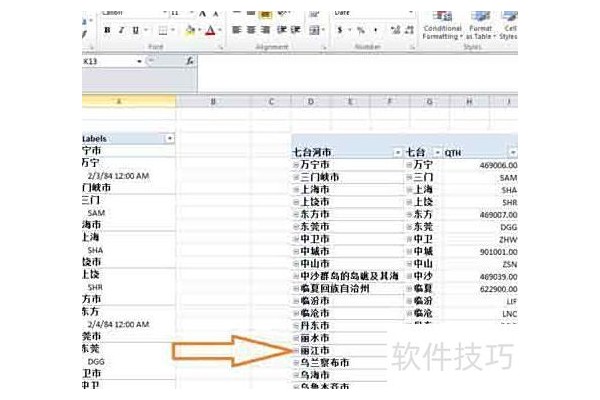The height and width of the screenshot is (400, 600).
Task: Decrease decimal places
Action: click(x=409, y=30)
